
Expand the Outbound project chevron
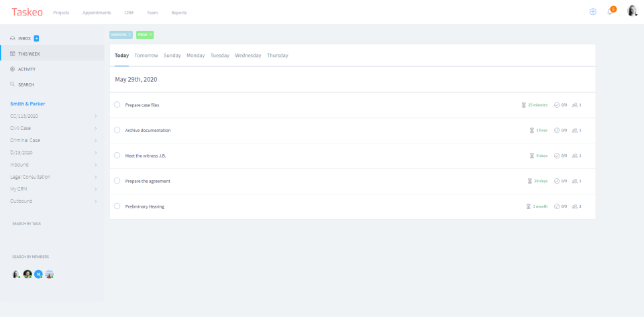[95, 202]
